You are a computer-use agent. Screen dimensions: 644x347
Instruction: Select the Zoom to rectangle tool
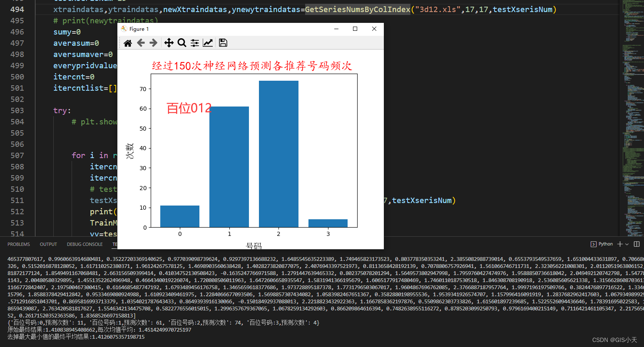click(x=182, y=43)
